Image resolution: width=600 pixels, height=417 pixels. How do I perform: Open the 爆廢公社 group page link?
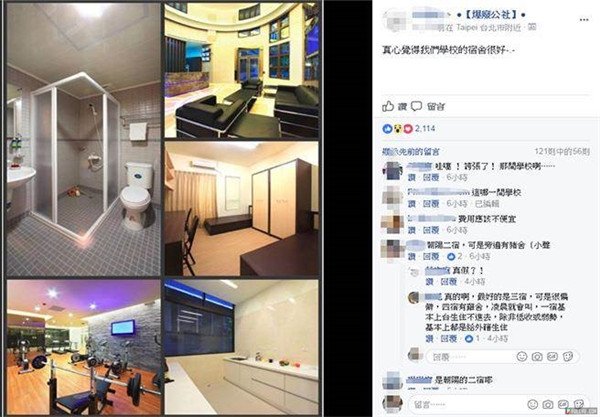(x=491, y=15)
